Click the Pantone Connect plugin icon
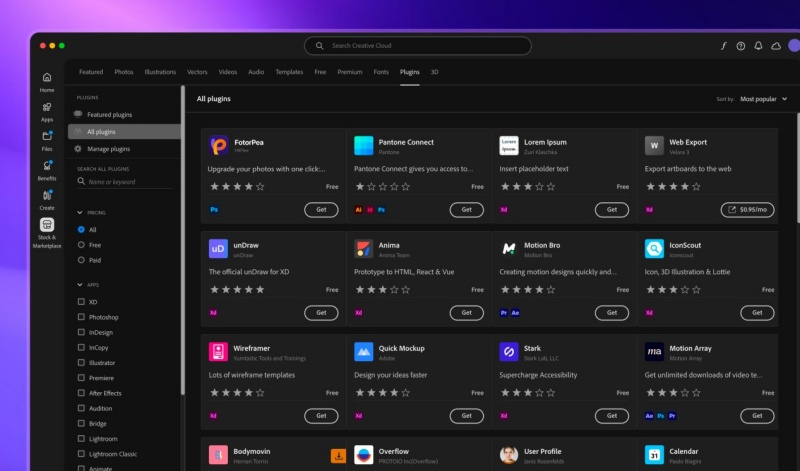The image size is (800, 471). pos(364,145)
